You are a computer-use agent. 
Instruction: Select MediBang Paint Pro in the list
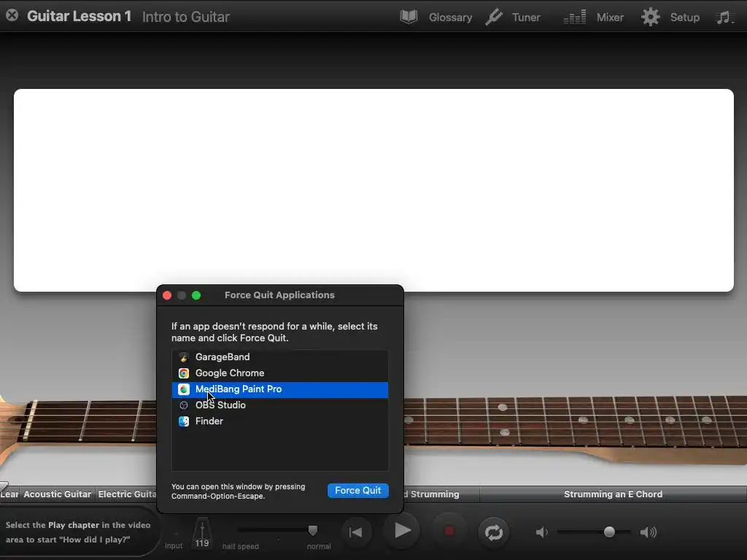(x=279, y=389)
